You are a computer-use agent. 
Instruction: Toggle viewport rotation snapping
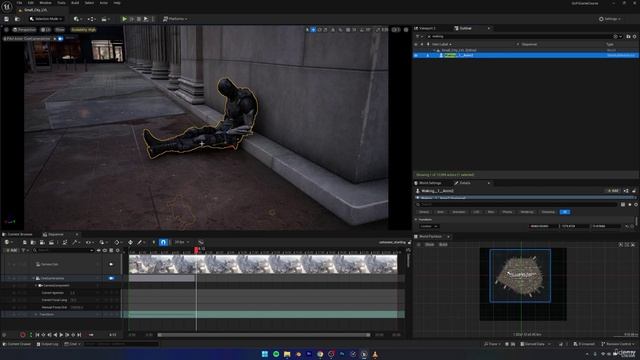[x=362, y=30]
